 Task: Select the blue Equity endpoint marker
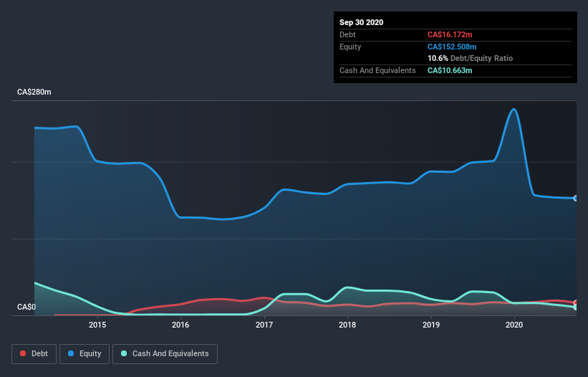point(576,198)
